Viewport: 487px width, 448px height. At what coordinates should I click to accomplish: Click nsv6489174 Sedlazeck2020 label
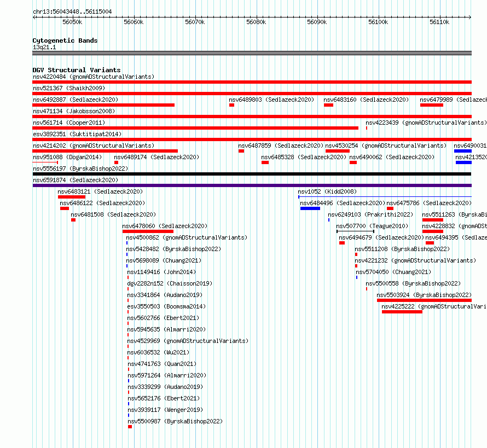(156, 157)
